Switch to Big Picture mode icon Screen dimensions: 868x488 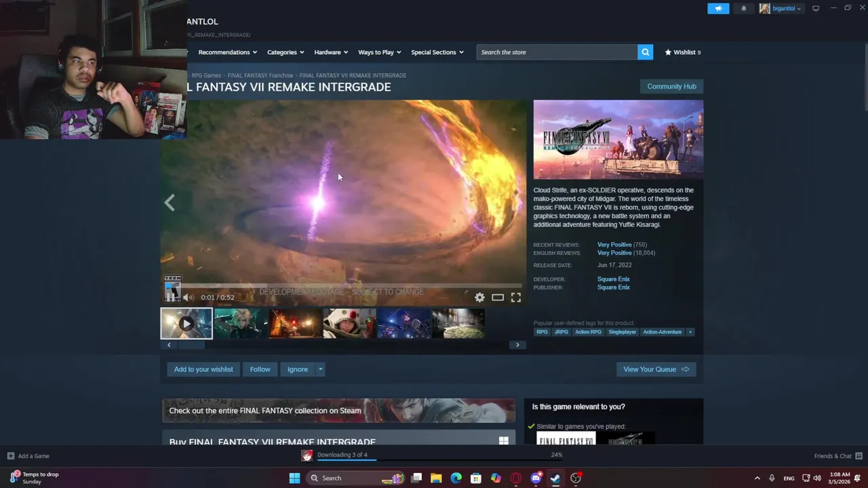point(816,8)
